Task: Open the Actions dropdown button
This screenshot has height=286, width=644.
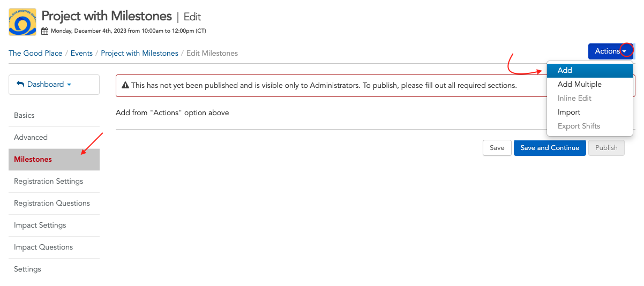Action: click(x=611, y=51)
